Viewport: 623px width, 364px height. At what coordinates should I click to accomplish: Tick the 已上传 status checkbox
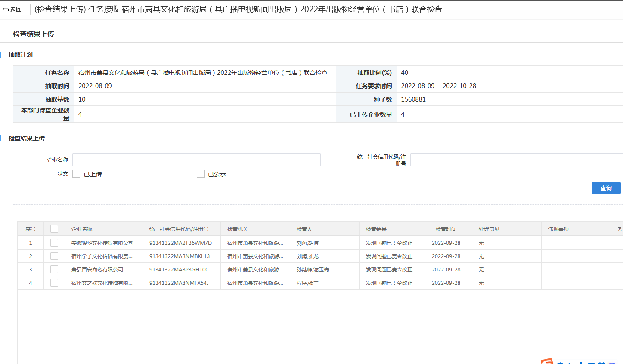76,174
